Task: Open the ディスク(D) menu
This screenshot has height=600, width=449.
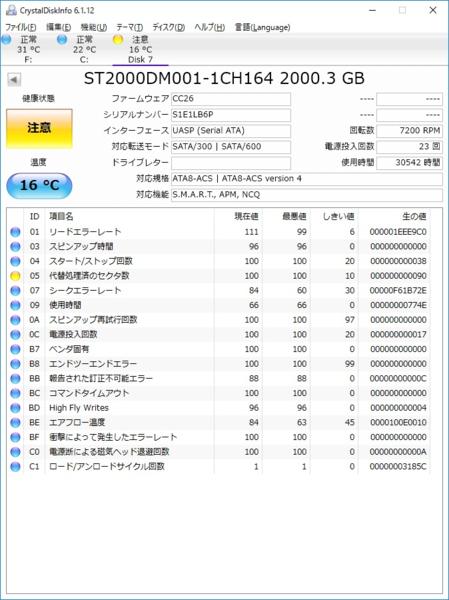Action: pos(168,28)
